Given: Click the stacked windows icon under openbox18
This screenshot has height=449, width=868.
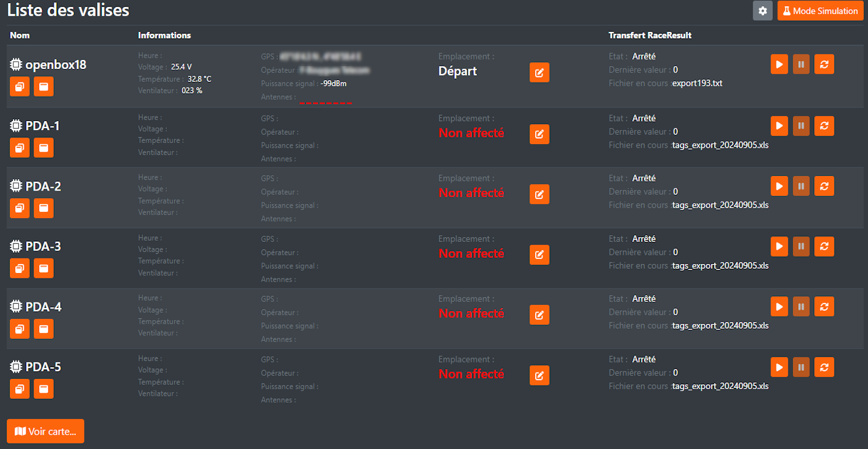Looking at the screenshot, I should 20,87.
